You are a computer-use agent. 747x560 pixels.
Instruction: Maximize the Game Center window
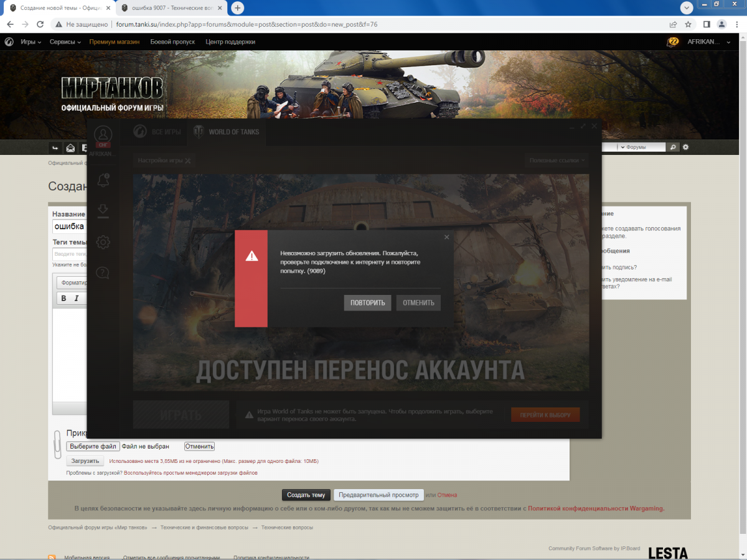(x=583, y=126)
